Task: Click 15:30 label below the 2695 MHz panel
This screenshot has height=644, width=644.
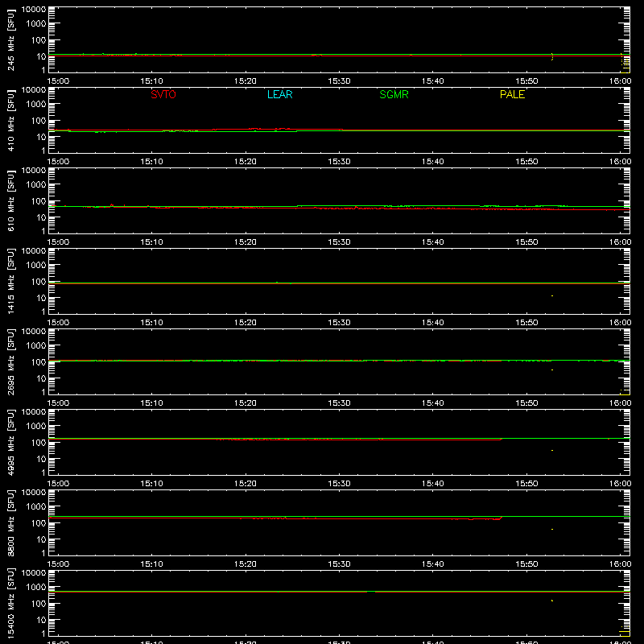Action: 339,403
